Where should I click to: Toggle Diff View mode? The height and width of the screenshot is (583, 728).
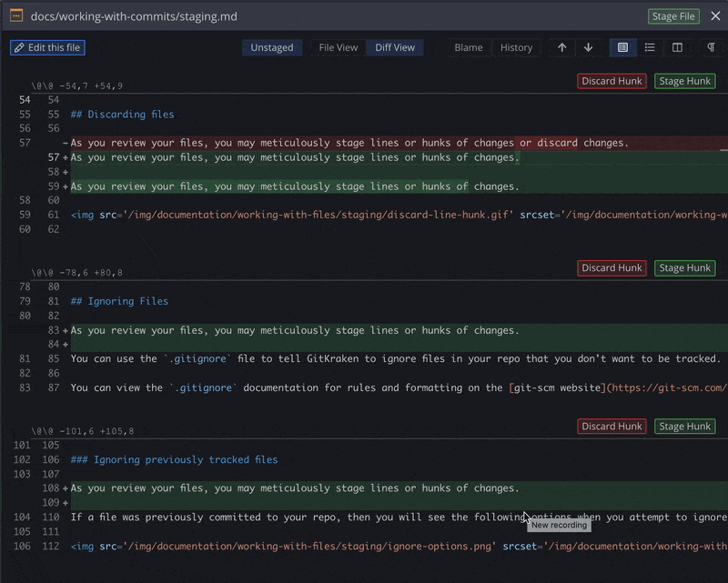coord(394,47)
